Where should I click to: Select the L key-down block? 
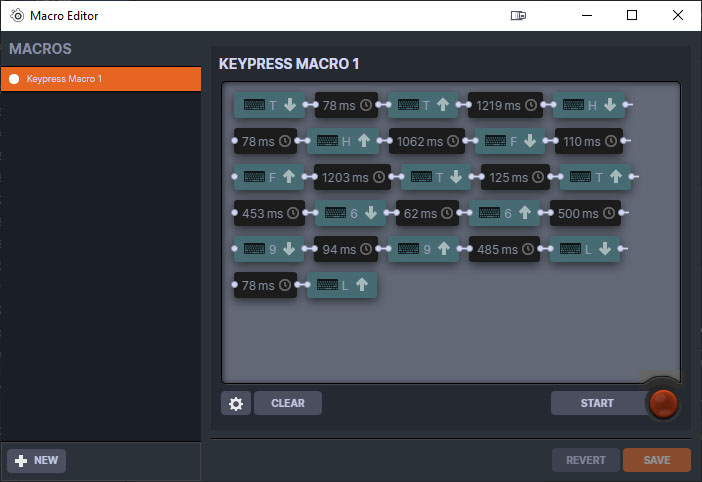[x=585, y=249]
